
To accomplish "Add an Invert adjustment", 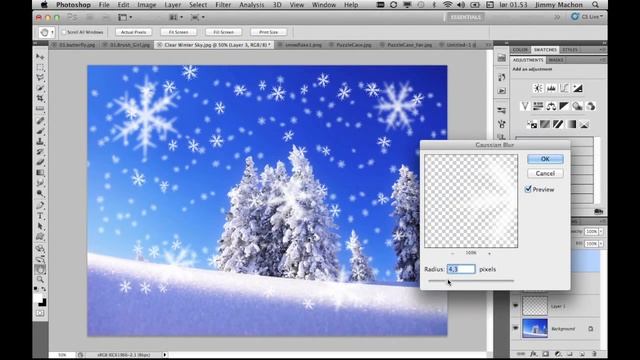I will tap(532, 124).
